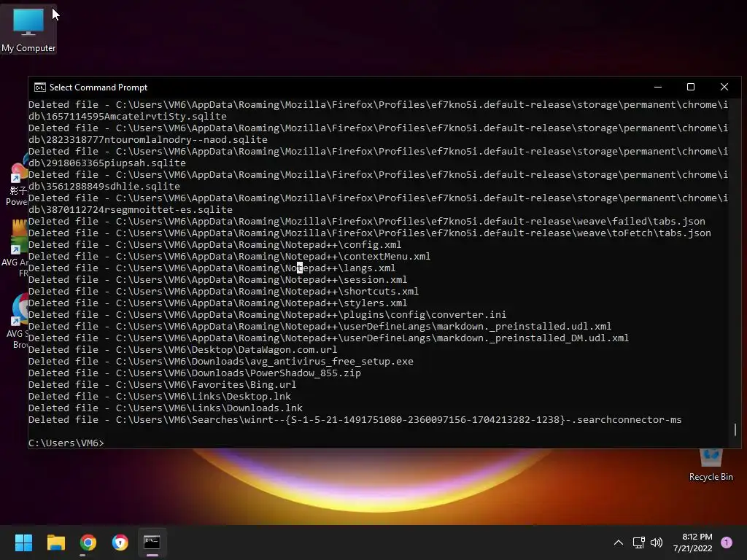Click the text 3561288849sdhlie.sqlite

[113, 186]
